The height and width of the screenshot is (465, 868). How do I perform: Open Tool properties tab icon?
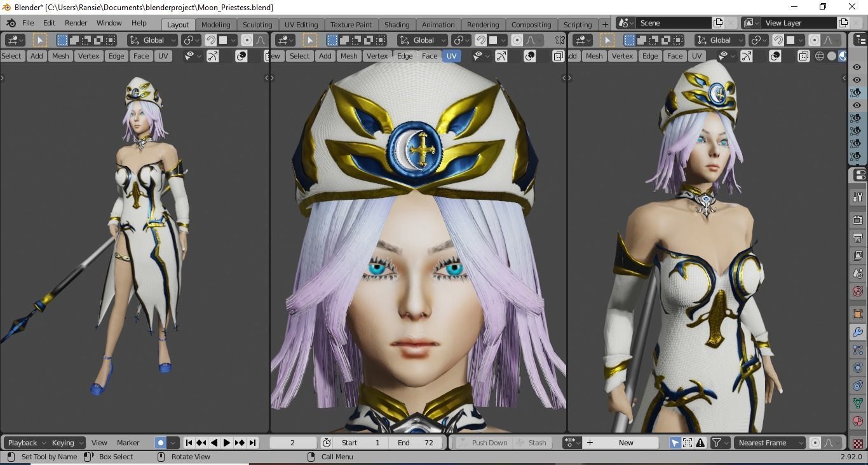858,197
